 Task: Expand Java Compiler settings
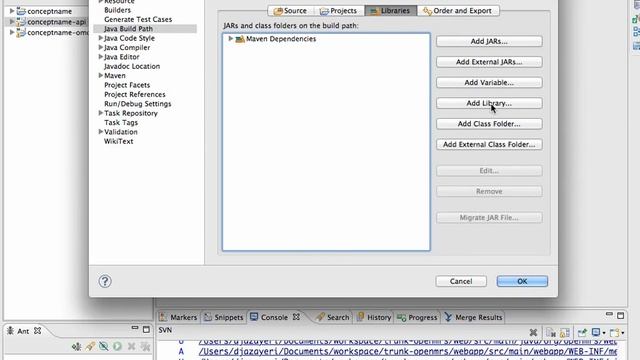point(100,47)
